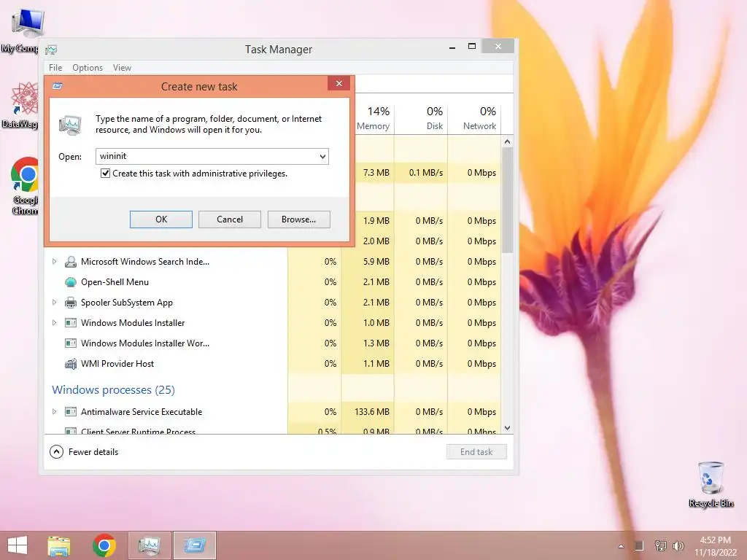Sort by Network column header

pyautogui.click(x=474, y=117)
